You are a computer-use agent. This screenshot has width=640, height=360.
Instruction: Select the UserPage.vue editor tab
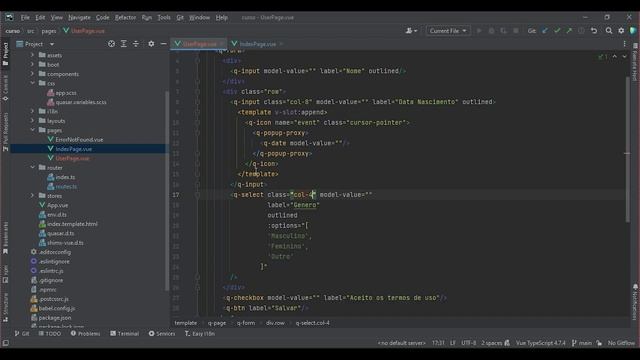(x=199, y=44)
